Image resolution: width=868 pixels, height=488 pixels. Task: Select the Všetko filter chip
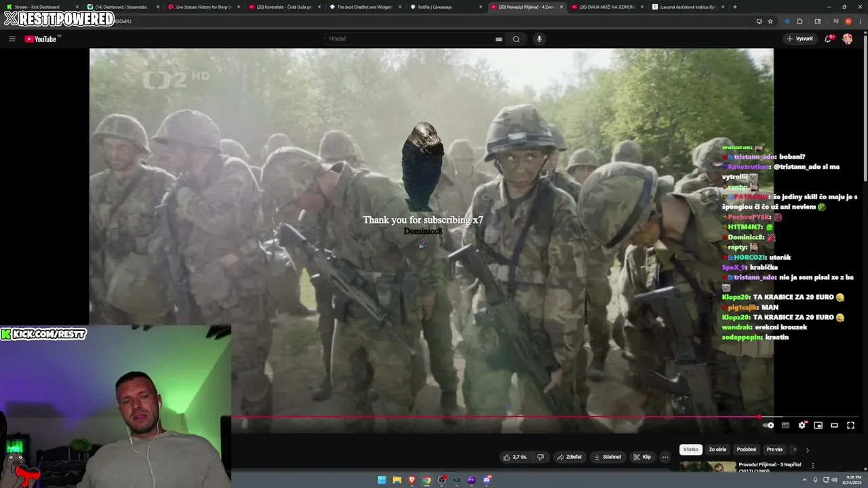coord(690,449)
